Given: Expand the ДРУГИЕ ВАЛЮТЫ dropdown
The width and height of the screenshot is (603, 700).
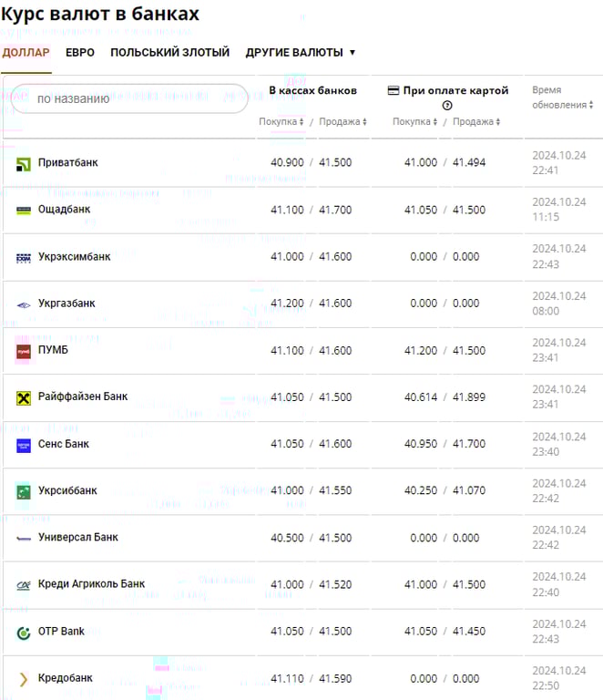Looking at the screenshot, I should pyautogui.click(x=300, y=53).
